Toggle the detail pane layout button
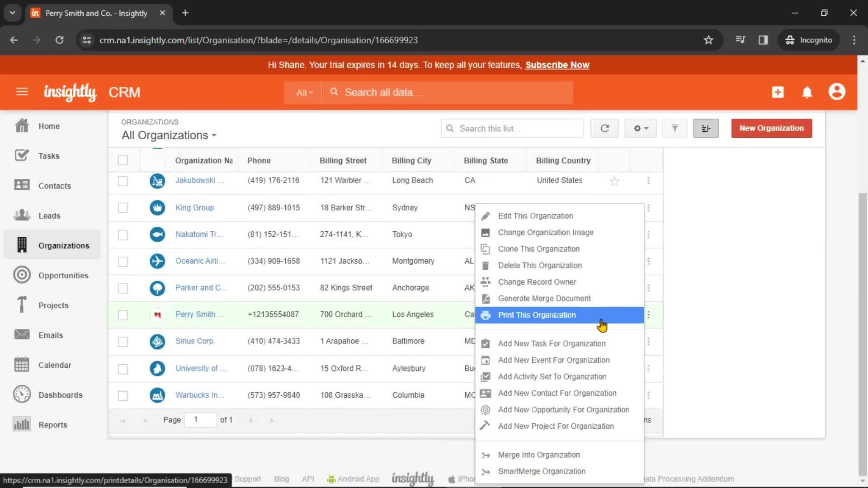The height and width of the screenshot is (488, 868). [x=706, y=128]
